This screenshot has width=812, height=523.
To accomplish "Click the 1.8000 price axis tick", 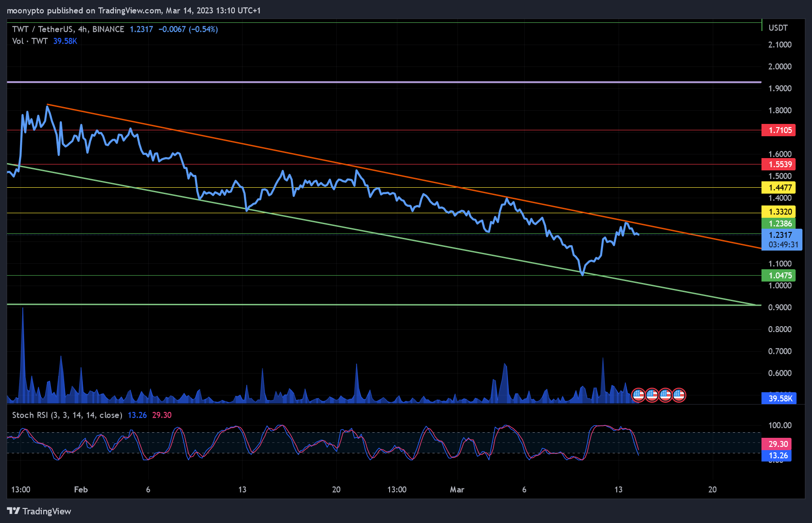I will tap(780, 110).
